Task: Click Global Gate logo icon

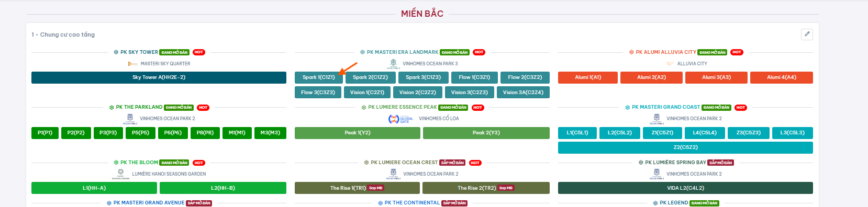Action: (400, 119)
